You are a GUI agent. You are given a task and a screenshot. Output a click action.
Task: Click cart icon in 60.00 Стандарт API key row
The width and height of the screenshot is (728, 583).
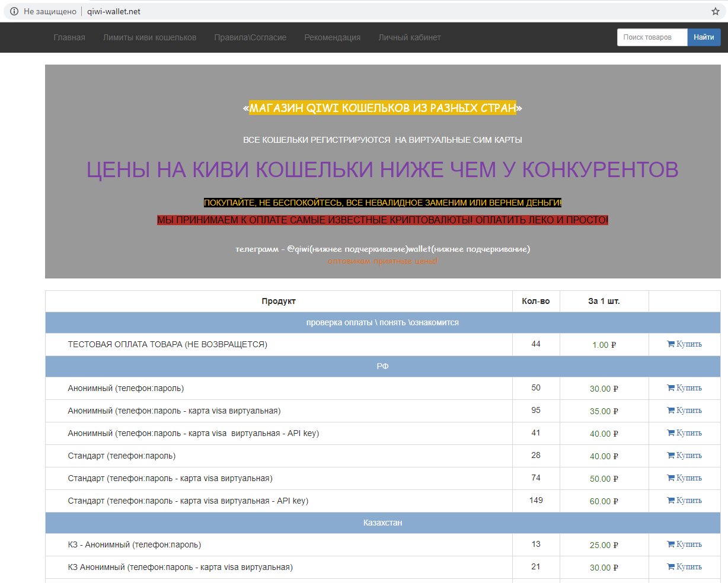click(x=670, y=501)
